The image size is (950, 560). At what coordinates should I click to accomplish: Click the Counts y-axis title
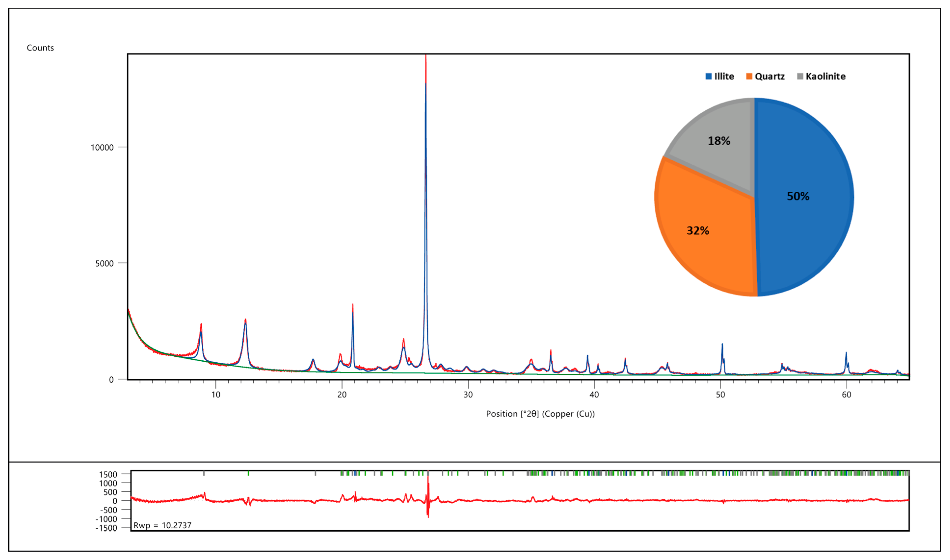tap(40, 48)
